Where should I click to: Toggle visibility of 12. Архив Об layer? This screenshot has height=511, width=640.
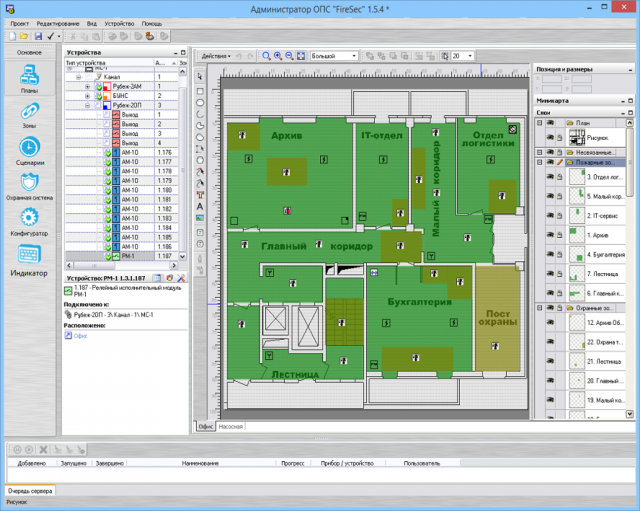pyautogui.click(x=550, y=322)
